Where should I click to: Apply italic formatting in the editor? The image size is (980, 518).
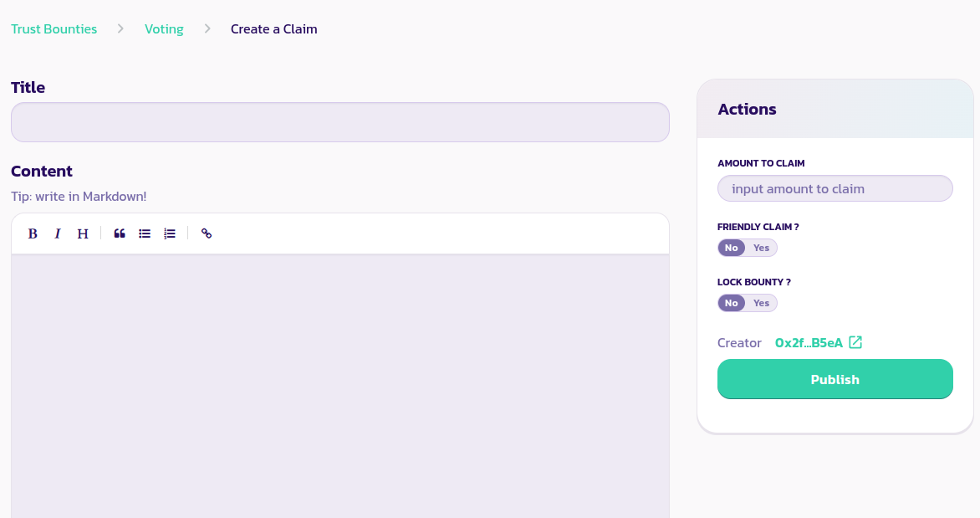[58, 233]
